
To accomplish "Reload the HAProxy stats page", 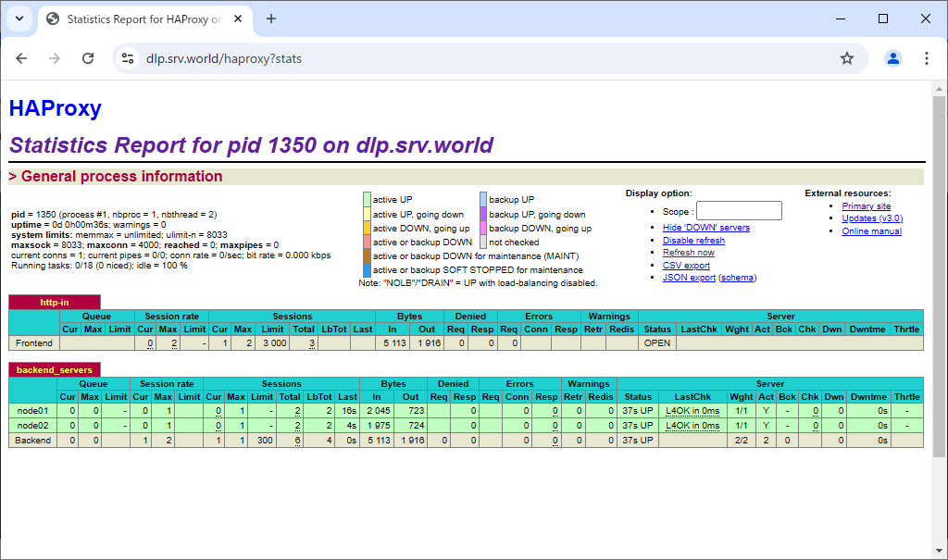I will click(x=88, y=58).
